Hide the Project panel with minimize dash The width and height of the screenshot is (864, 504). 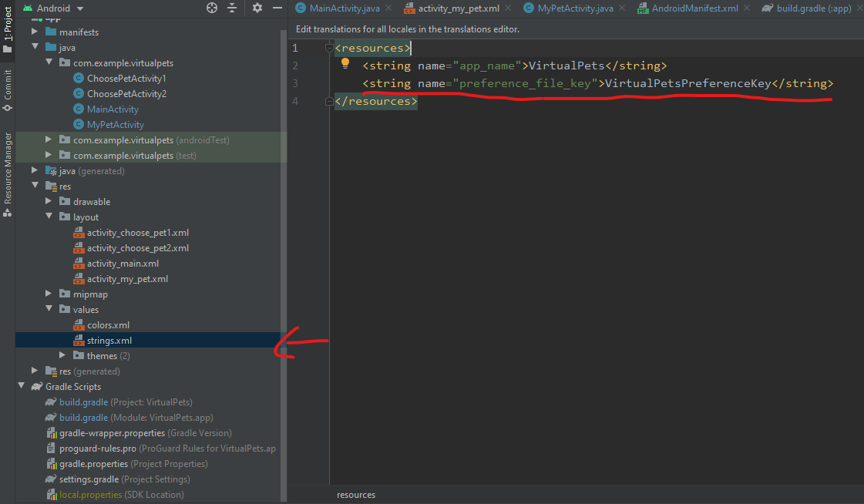coord(276,8)
